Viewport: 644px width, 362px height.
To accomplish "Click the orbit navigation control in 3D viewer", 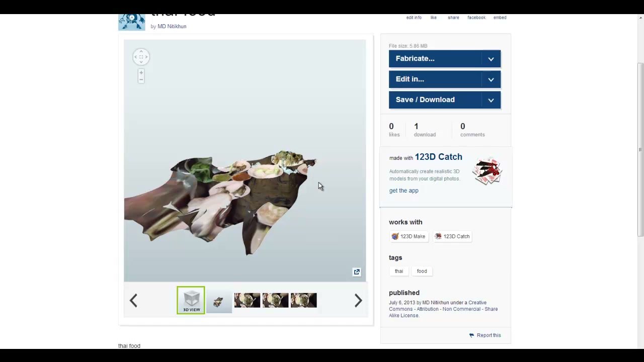I will [x=141, y=57].
